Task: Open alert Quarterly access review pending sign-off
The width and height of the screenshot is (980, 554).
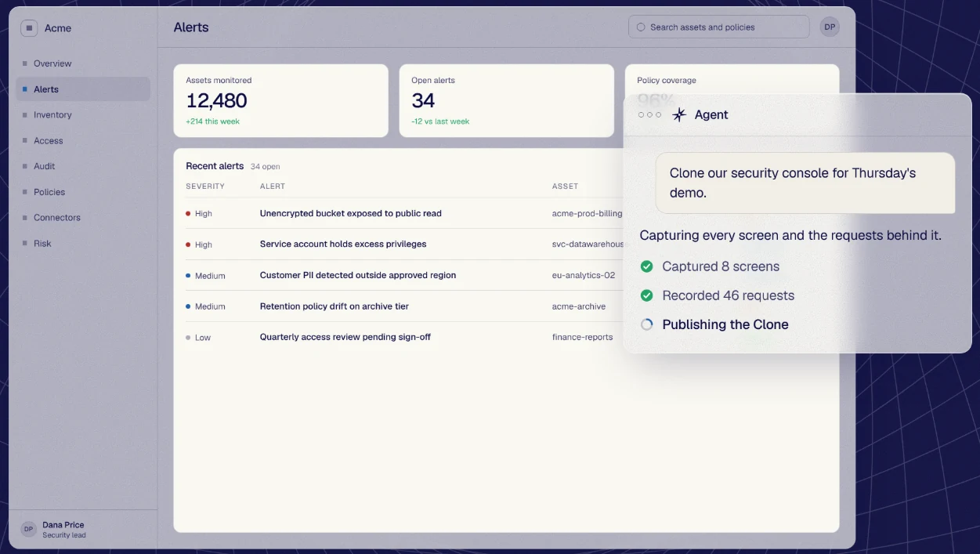Action: pos(345,337)
